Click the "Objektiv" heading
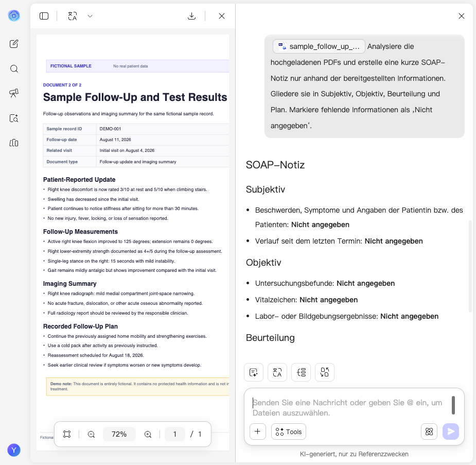 (263, 263)
